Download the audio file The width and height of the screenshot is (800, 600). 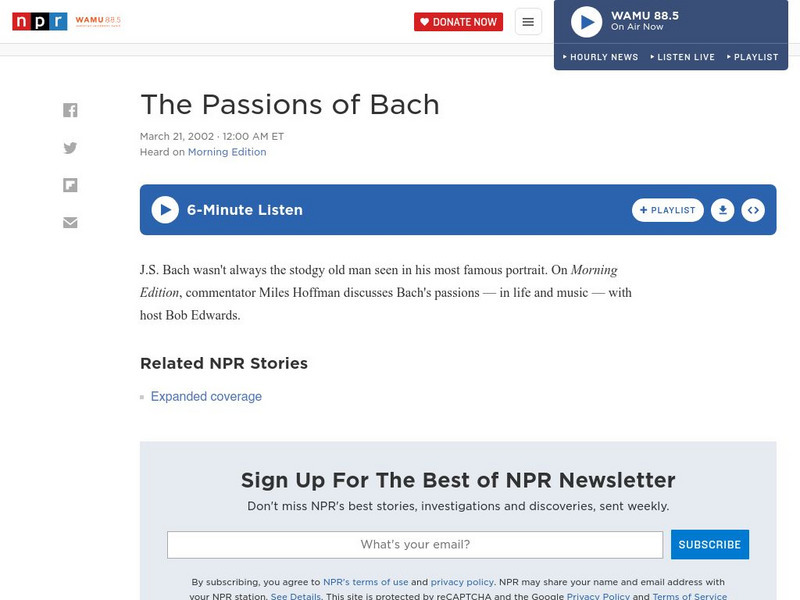723,210
